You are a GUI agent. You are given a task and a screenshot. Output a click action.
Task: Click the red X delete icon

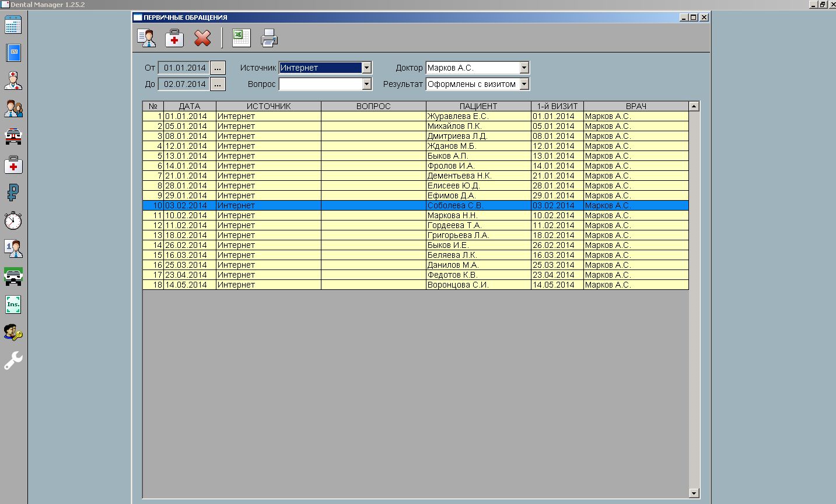coord(202,38)
